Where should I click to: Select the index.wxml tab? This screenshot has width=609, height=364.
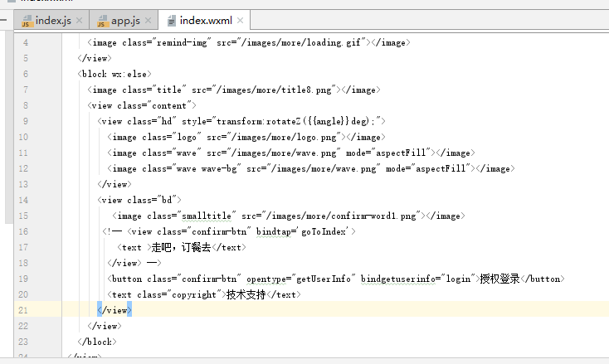tap(206, 21)
